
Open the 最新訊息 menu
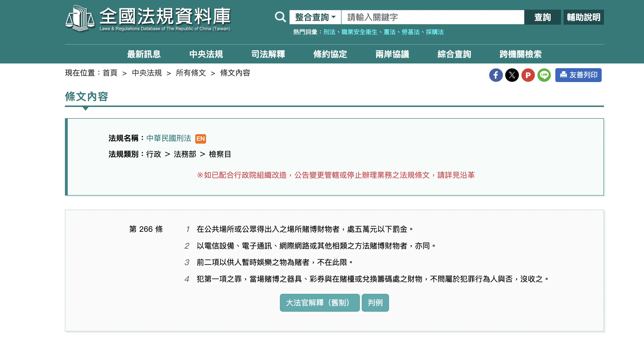pyautogui.click(x=144, y=54)
